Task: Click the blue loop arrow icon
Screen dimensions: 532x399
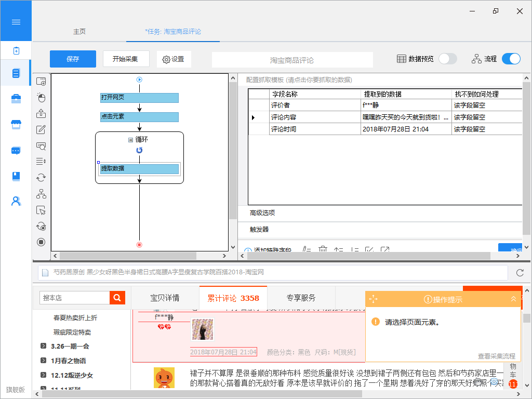Action: (x=139, y=150)
